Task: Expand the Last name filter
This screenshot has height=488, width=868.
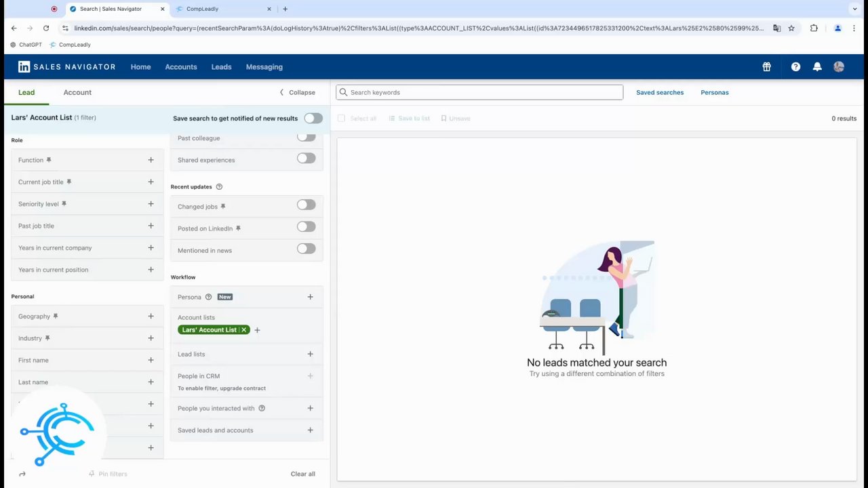Action: tap(151, 382)
